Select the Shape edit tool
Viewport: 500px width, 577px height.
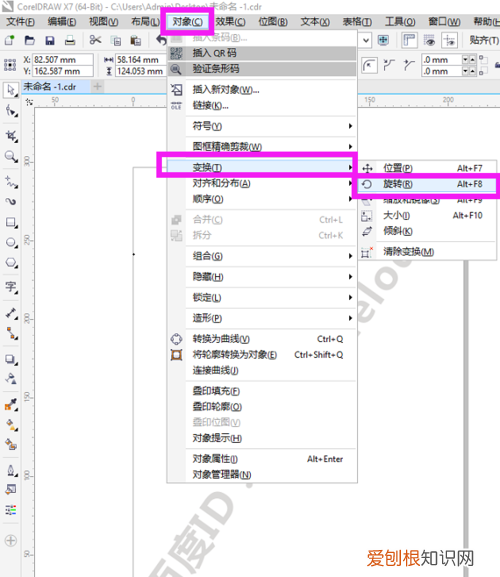[11, 111]
